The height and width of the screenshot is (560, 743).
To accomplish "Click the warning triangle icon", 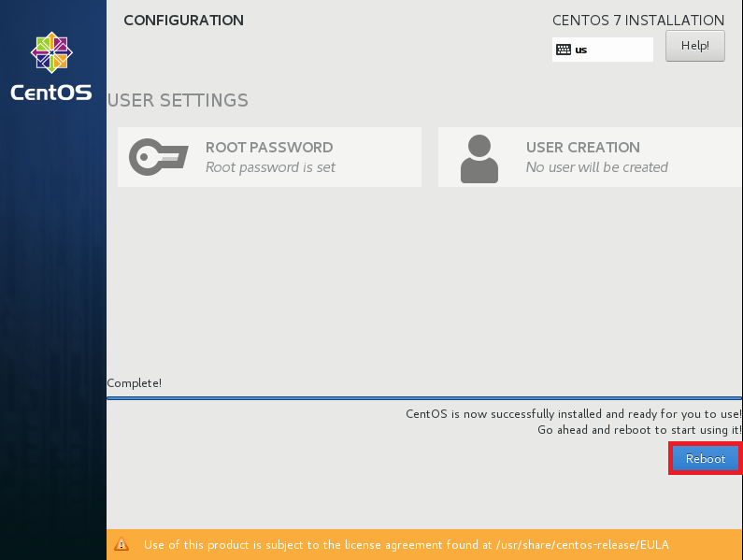I will tap(121, 544).
